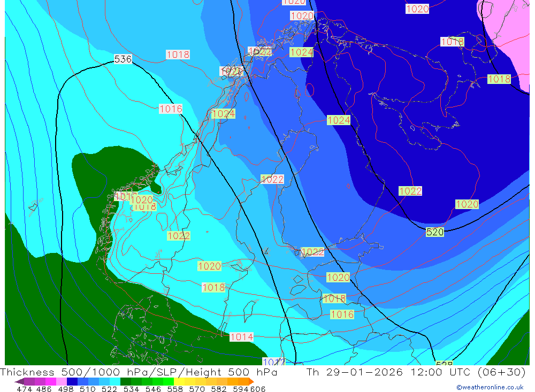
Task: Select the 1014 isobar label
Action: 242,337
